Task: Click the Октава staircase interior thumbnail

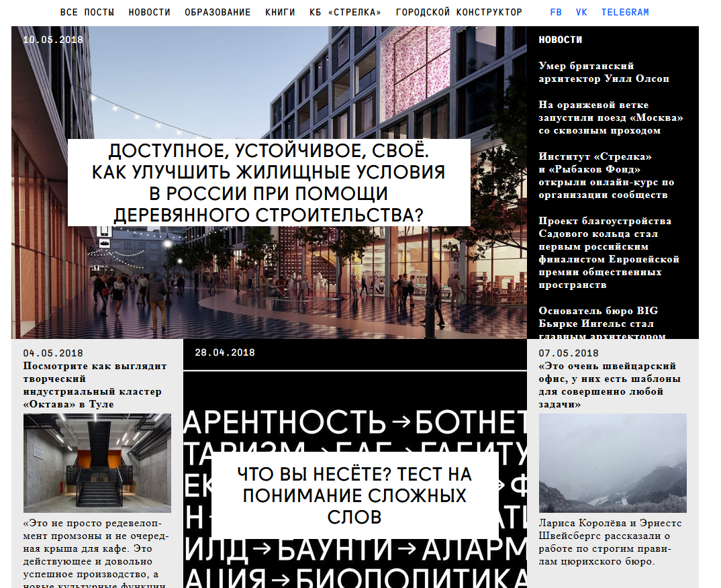Action: pyautogui.click(x=97, y=463)
